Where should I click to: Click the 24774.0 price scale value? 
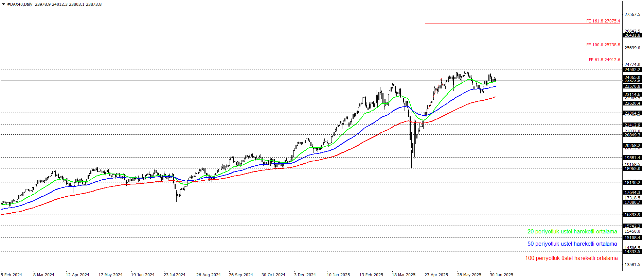point(632,65)
